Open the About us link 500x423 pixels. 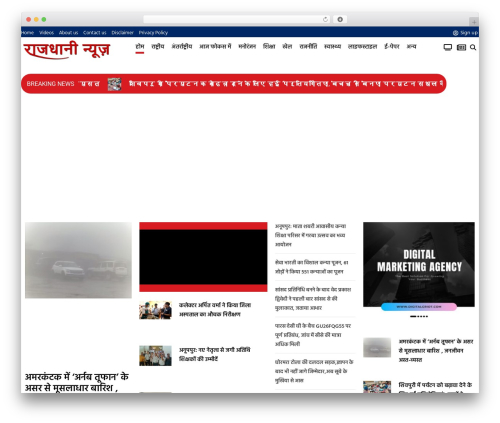pos(68,33)
